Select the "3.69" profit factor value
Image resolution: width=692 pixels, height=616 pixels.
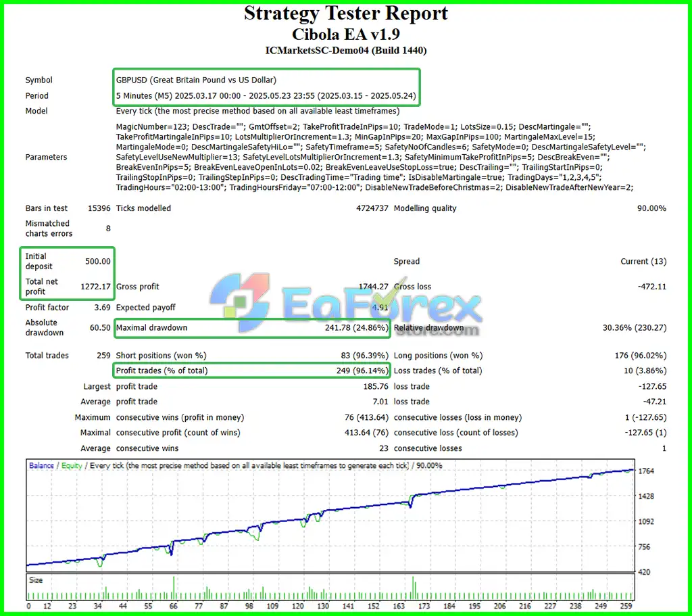pyautogui.click(x=102, y=308)
